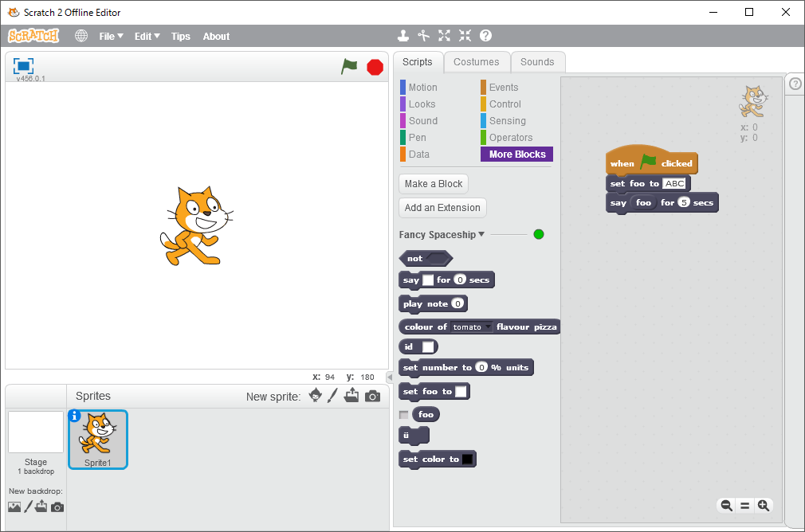Viewport: 805px width, 532px height.
Task: Open the File menu
Action: tap(111, 36)
